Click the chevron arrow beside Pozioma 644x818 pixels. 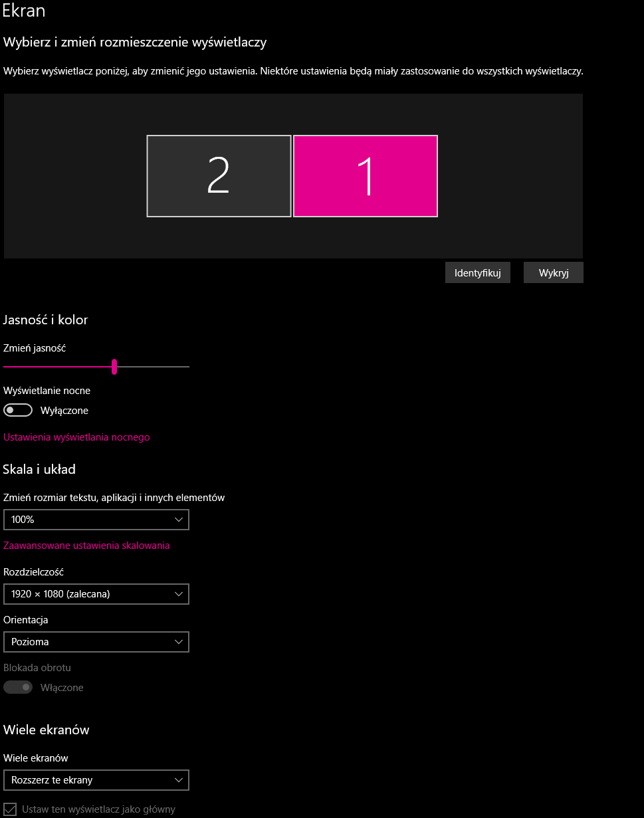click(178, 642)
